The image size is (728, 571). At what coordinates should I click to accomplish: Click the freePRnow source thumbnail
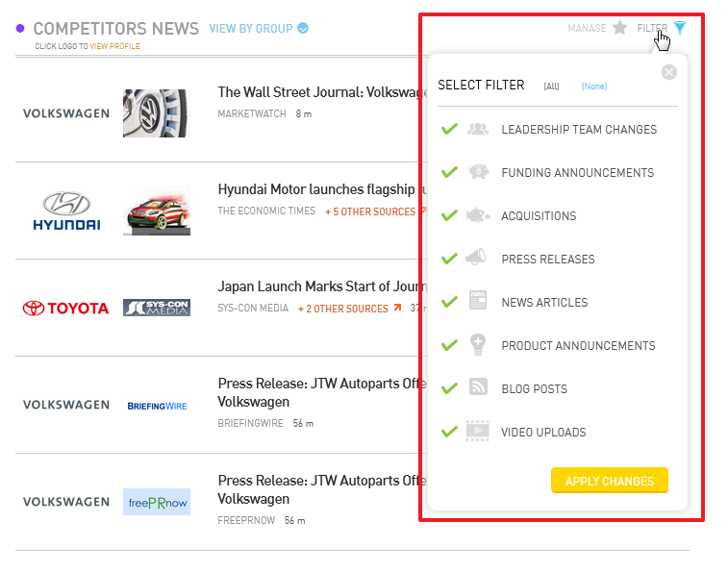coord(157,502)
